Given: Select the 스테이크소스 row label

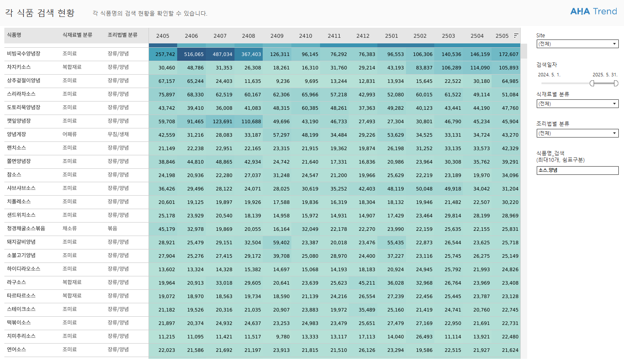Looking at the screenshot, I should point(21,309).
